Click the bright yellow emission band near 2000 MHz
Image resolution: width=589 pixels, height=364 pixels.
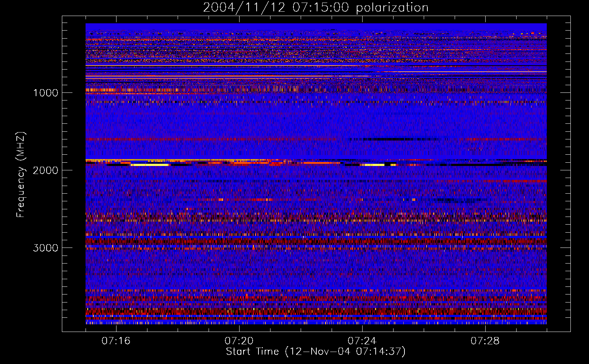[150, 165]
